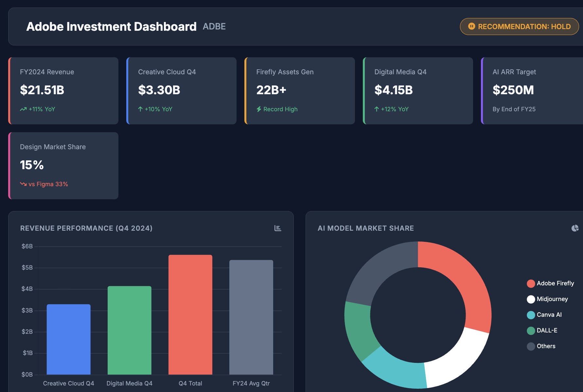Click the pie chart icon in AI Model Market Share
The image size is (583, 392).
coord(575,228)
